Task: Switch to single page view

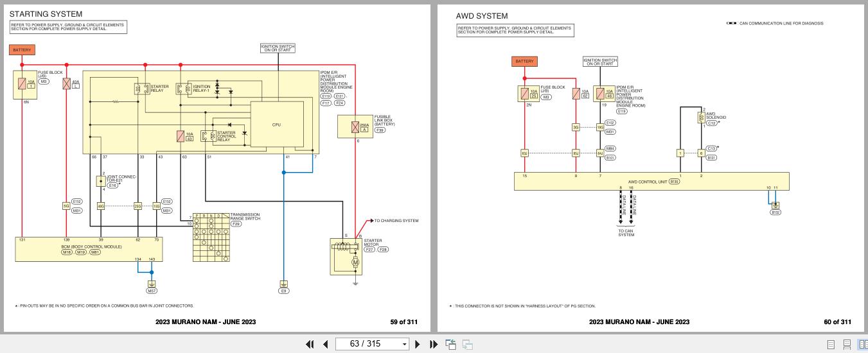Action: pos(831,344)
